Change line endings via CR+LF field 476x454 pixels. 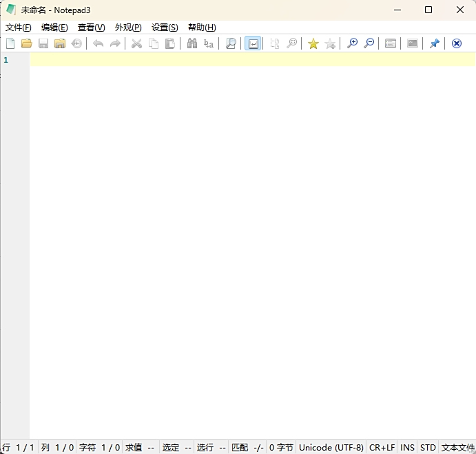(x=382, y=447)
